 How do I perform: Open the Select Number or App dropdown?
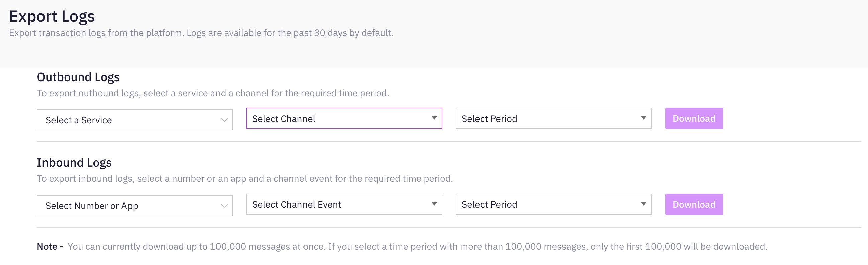click(x=134, y=205)
